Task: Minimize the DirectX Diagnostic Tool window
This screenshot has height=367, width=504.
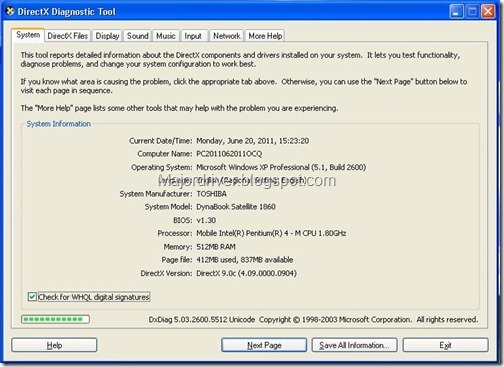Action: coord(456,12)
